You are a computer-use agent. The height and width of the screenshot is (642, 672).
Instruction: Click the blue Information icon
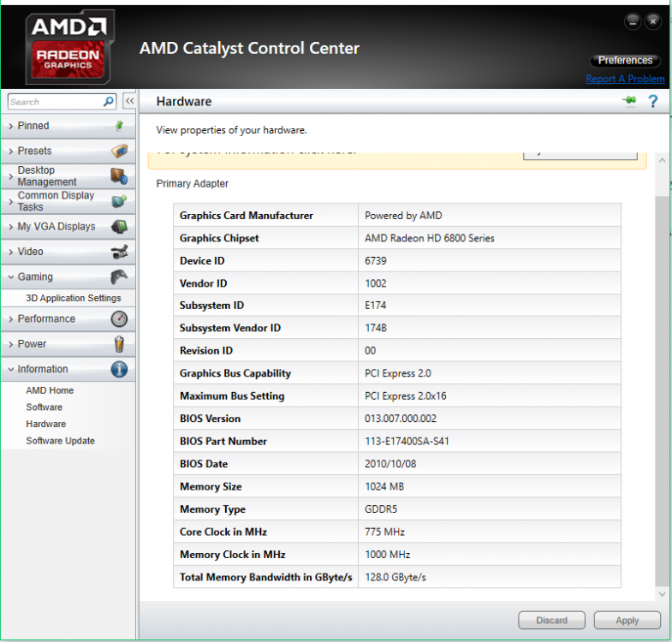119,369
